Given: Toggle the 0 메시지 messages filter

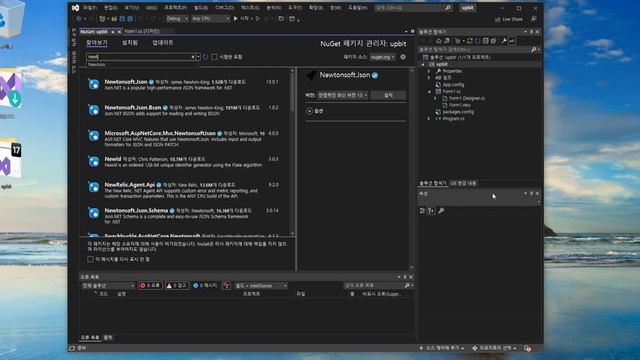Looking at the screenshot, I should pyautogui.click(x=204, y=286).
